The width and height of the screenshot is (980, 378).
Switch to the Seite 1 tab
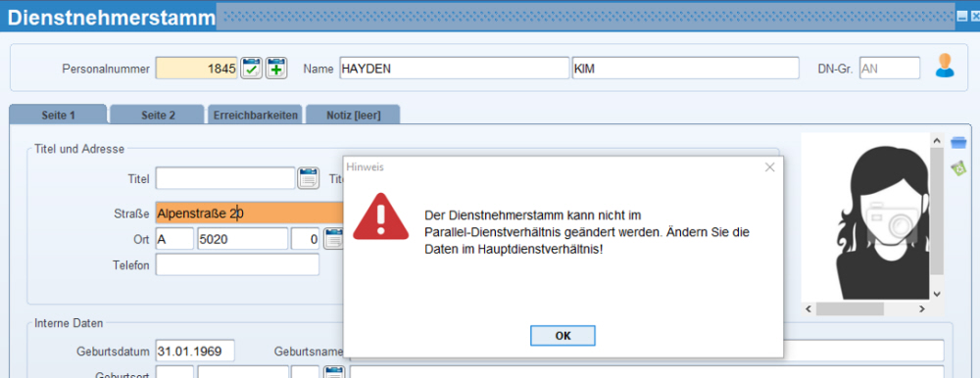click(x=58, y=116)
